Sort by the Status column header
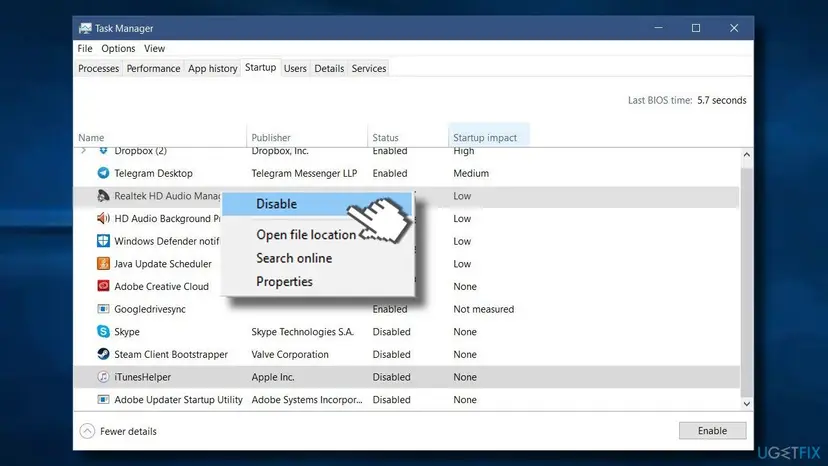Image resolution: width=828 pixels, height=466 pixels. click(385, 138)
